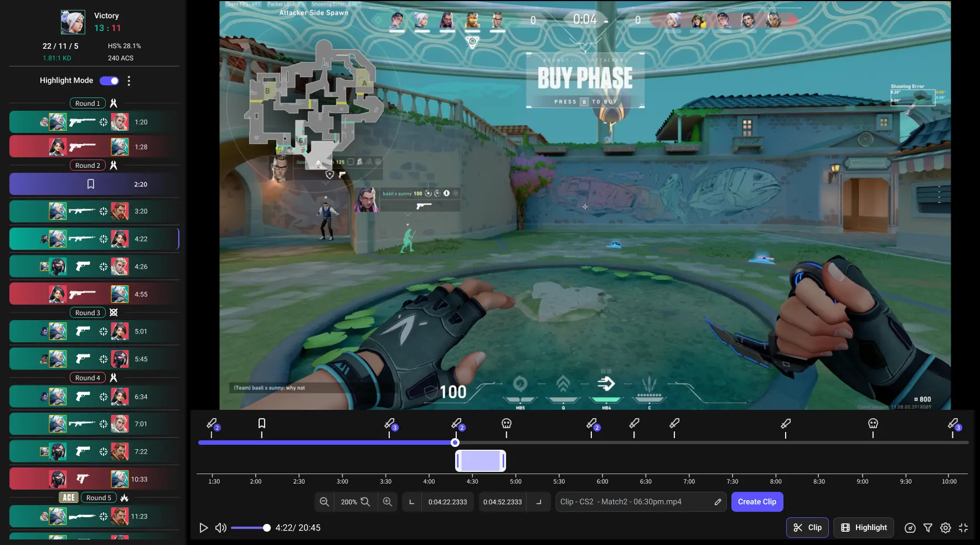980x545 pixels.
Task: Open the death event at 1:28
Action: tap(94, 147)
